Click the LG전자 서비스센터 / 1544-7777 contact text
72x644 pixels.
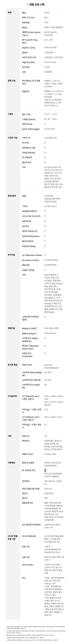pyautogui.click(x=53, y=526)
